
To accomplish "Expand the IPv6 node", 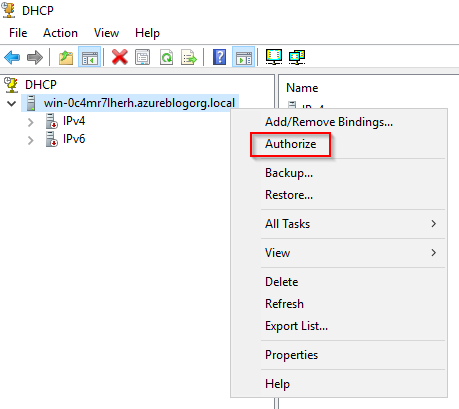I will (x=31, y=140).
